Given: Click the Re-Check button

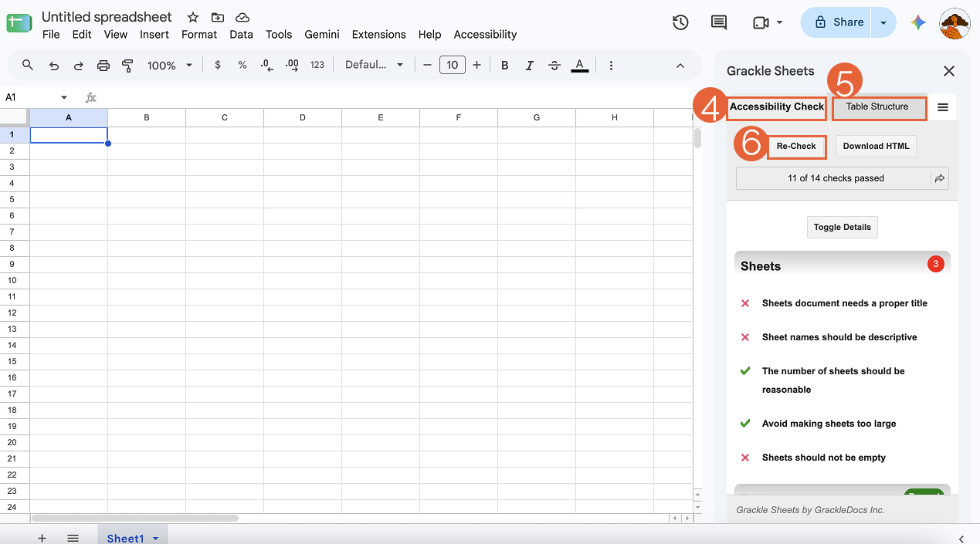Looking at the screenshot, I should point(796,146).
